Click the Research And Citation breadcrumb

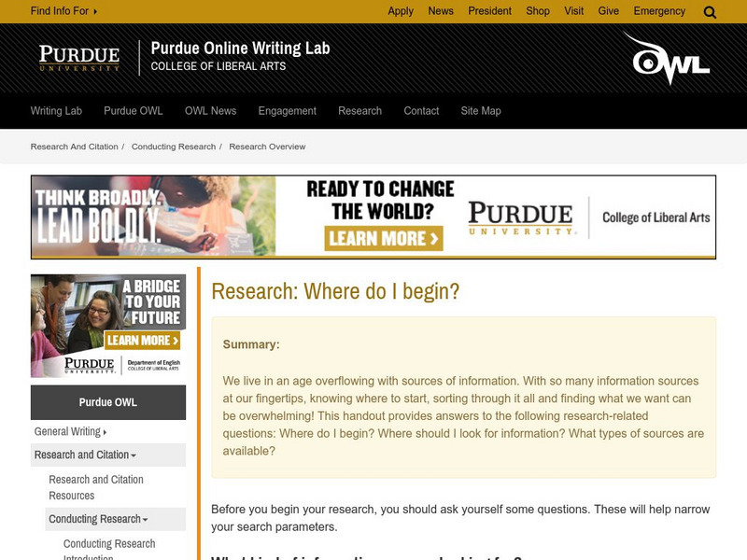click(74, 147)
